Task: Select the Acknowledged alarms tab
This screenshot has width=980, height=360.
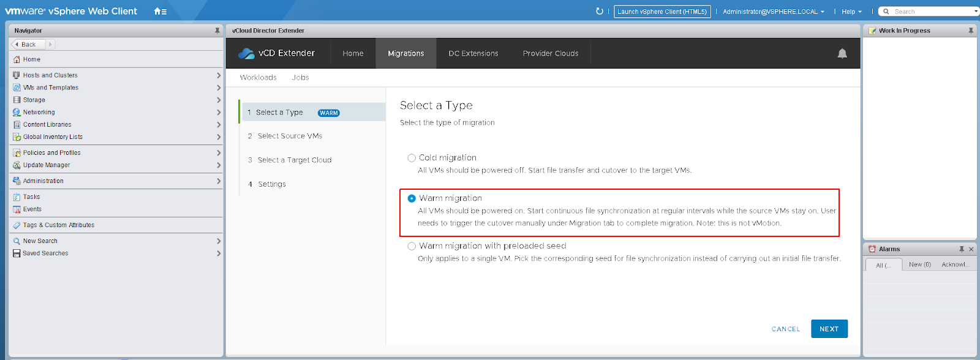Action: click(954, 264)
